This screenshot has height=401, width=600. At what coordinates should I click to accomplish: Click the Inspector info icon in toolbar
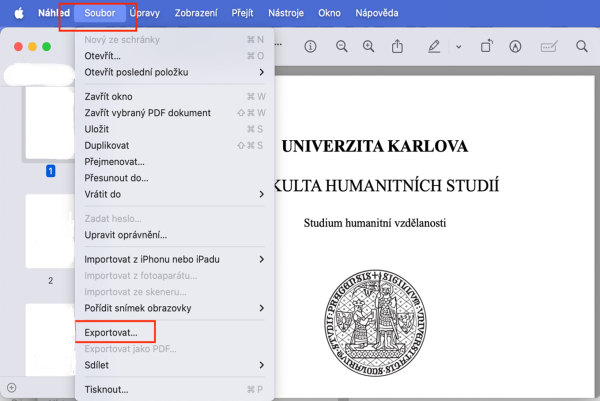pos(310,47)
